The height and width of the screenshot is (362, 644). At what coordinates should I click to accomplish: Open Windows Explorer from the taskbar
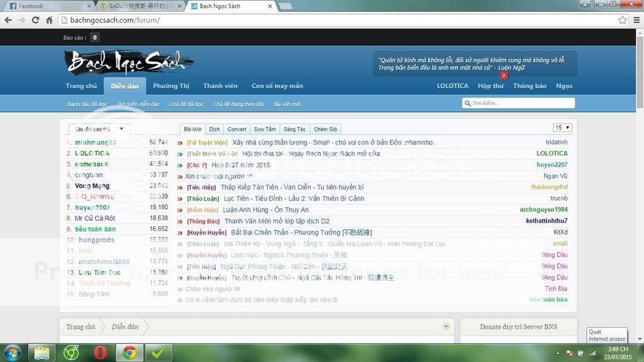(42, 353)
